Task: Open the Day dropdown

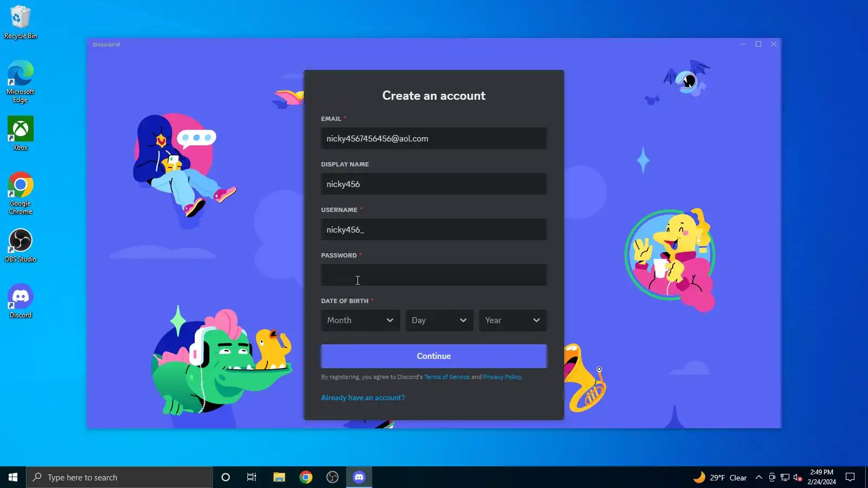Action: (439, 320)
